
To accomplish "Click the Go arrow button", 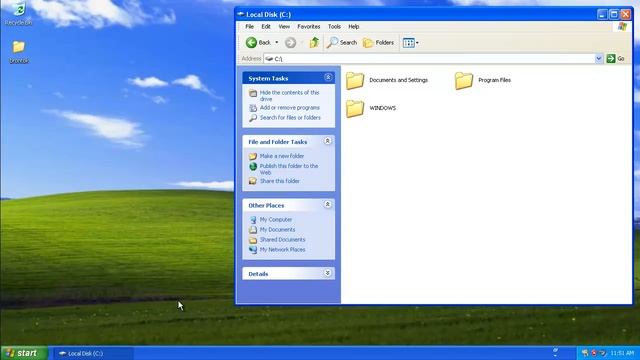I will point(611,58).
